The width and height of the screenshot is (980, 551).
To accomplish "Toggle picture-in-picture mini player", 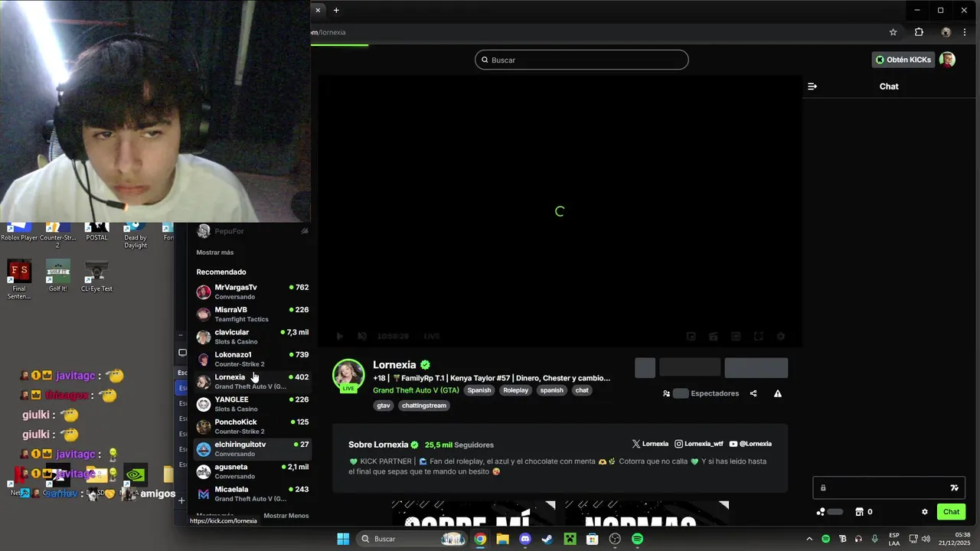I will coord(691,336).
